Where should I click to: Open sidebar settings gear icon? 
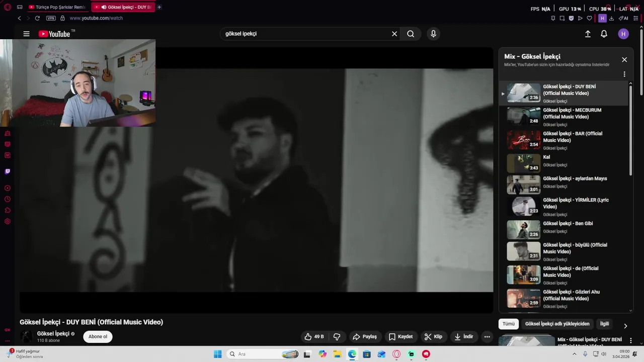coord(8,221)
